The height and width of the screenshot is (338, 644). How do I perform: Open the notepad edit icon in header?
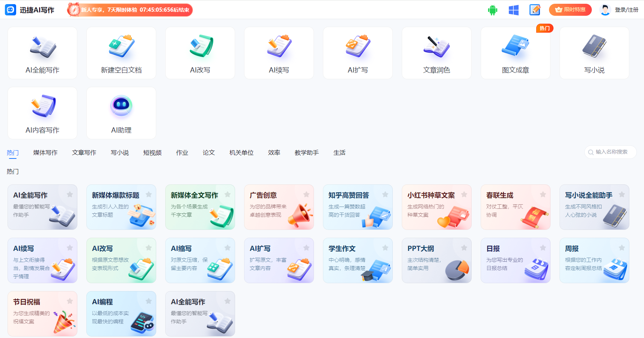point(534,10)
